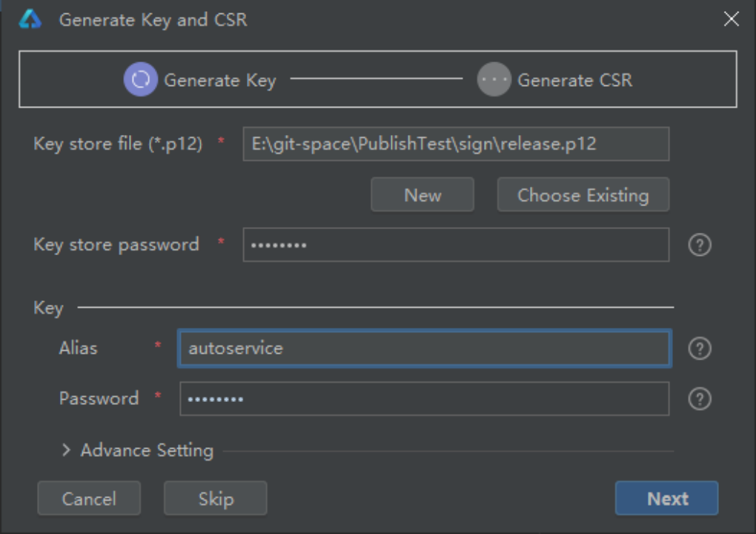Open help for Key store password
The width and height of the screenshot is (756, 534).
(700, 245)
